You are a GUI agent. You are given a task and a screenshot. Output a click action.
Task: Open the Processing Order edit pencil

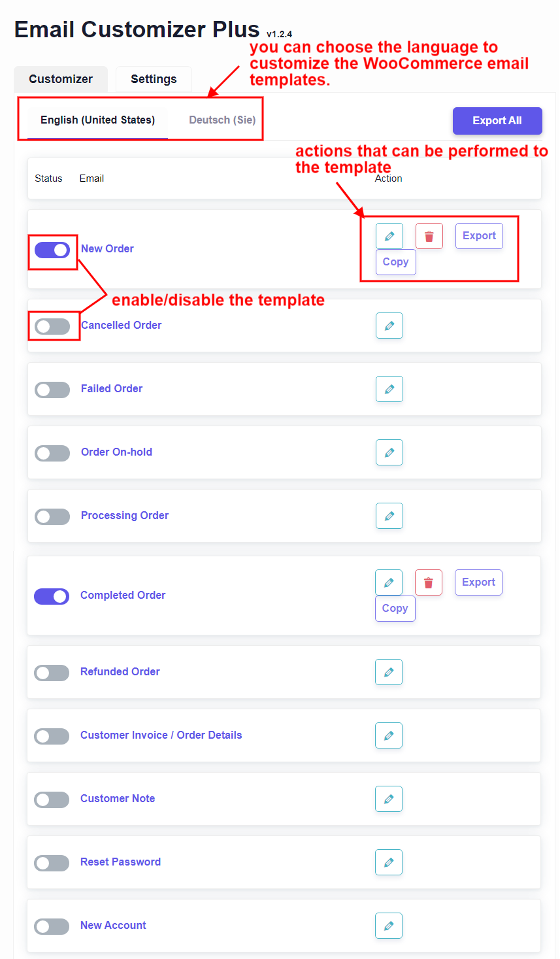point(389,515)
